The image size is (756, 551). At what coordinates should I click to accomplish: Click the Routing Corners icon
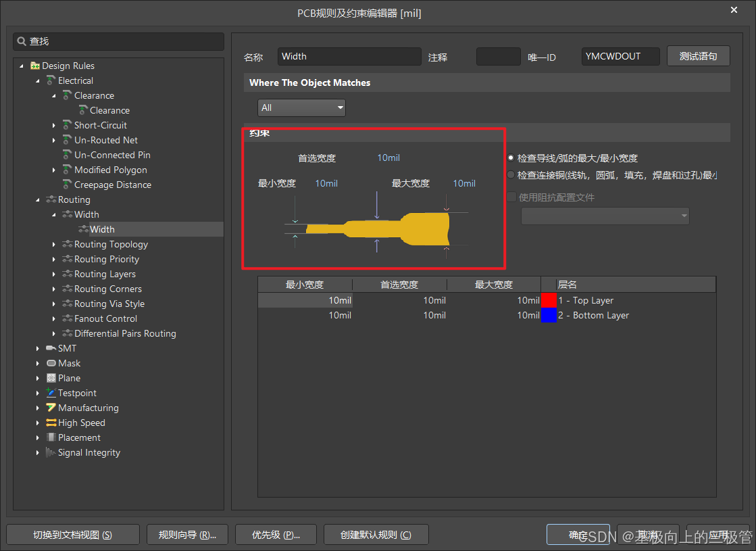(68, 289)
